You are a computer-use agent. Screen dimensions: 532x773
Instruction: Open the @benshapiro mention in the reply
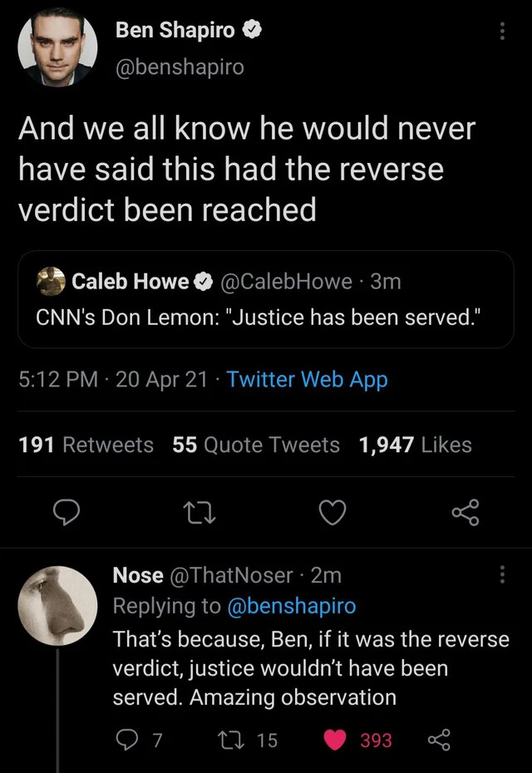[x=291, y=606]
